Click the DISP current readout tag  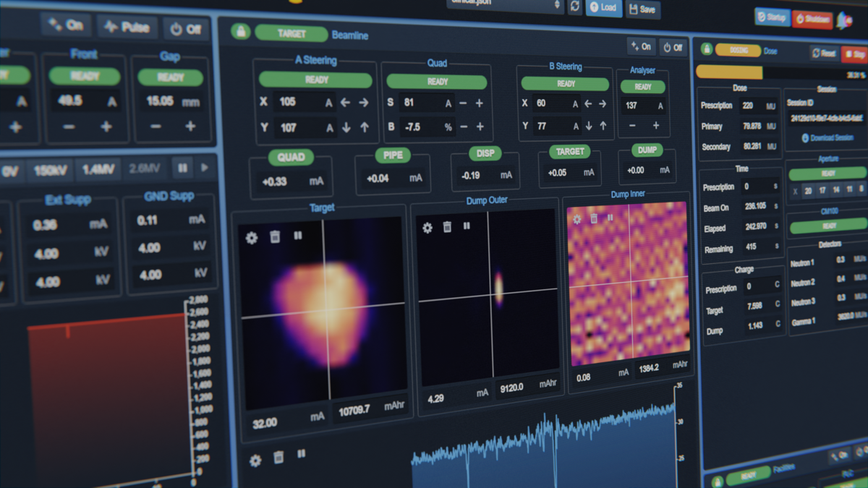click(x=485, y=153)
